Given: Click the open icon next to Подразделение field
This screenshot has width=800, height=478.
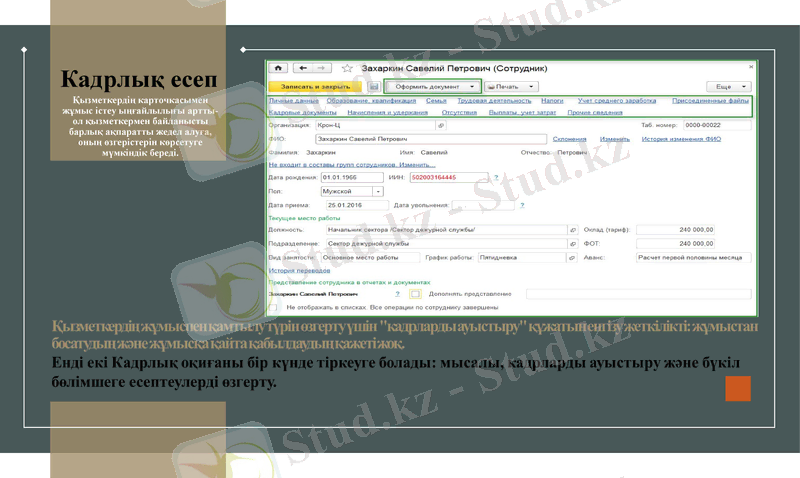Looking at the screenshot, I should (573, 243).
